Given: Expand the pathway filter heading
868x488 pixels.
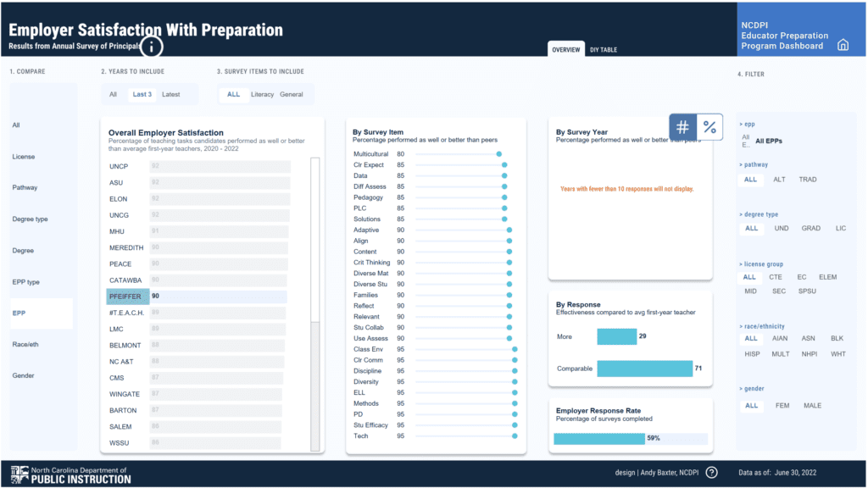Looking at the screenshot, I should (754, 165).
